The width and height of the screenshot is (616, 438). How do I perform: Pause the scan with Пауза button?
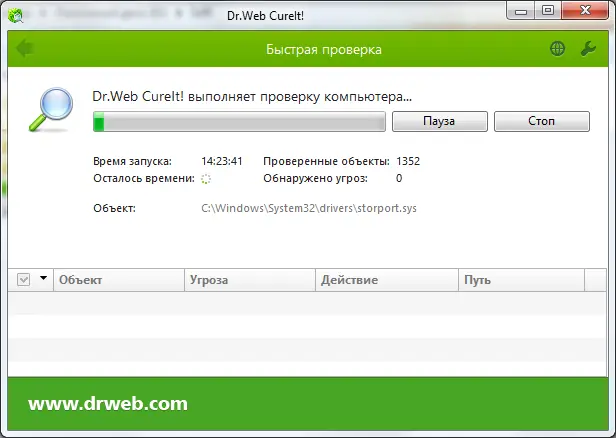coord(440,121)
